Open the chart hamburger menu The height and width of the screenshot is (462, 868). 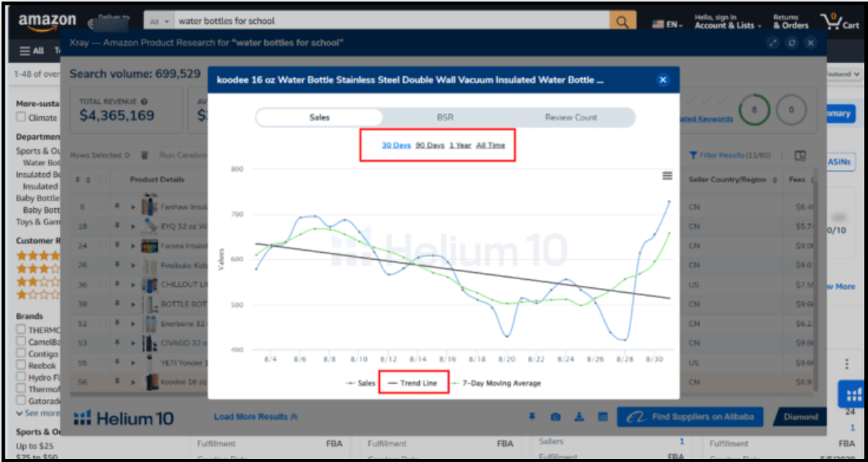tap(667, 176)
